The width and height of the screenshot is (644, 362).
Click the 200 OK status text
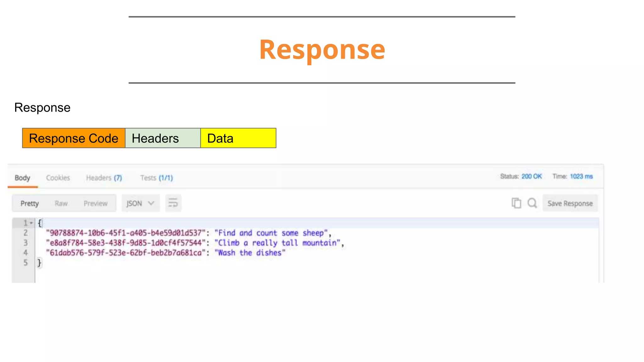531,176
